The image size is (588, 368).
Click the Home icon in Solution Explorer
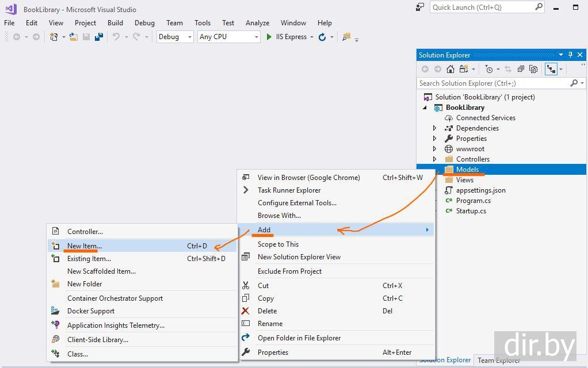pyautogui.click(x=450, y=69)
